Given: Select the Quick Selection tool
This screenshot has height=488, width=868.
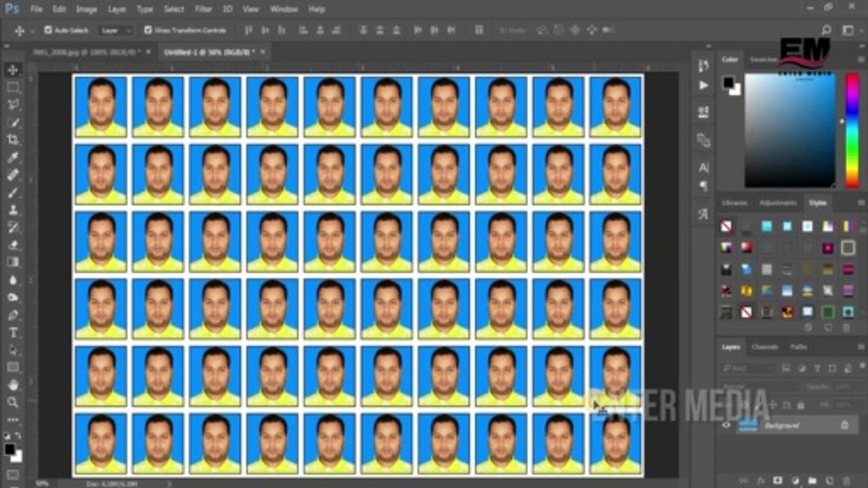Looking at the screenshot, I should coord(13,123).
